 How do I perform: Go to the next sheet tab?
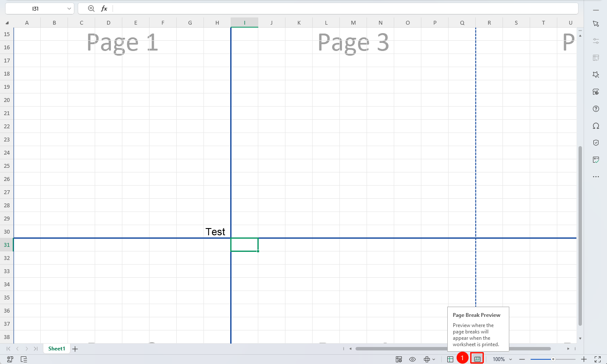(27, 349)
